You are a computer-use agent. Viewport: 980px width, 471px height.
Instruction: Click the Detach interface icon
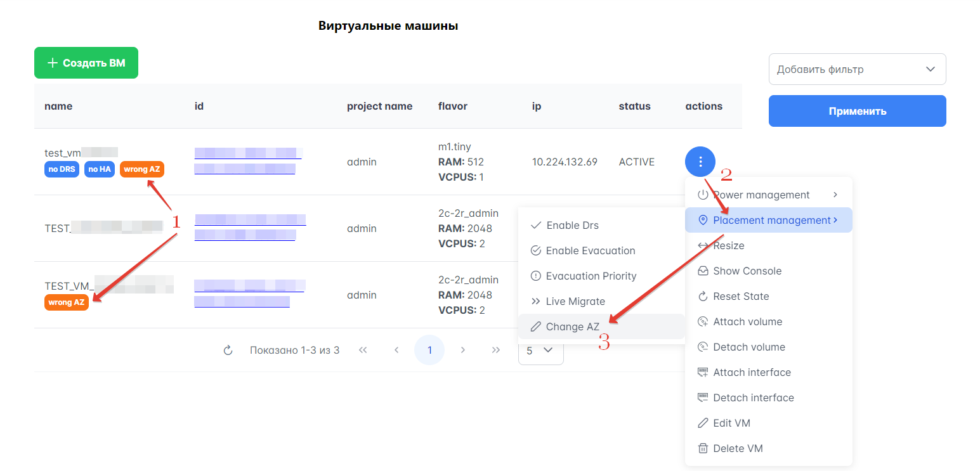pyautogui.click(x=703, y=397)
